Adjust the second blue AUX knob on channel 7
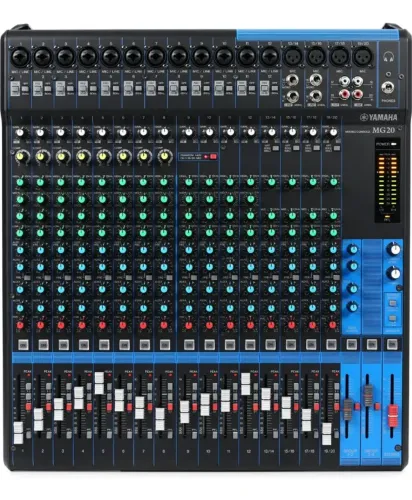 (x=143, y=267)
